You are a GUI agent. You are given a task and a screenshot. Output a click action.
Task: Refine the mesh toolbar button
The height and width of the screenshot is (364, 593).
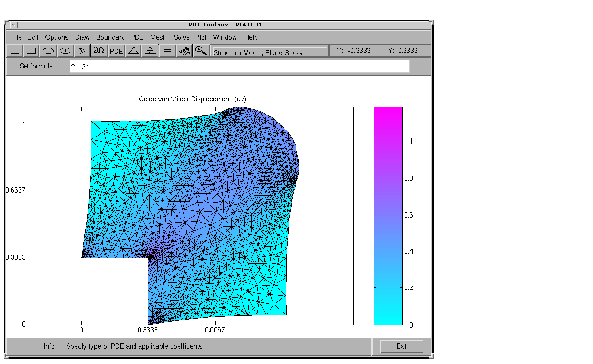click(150, 51)
